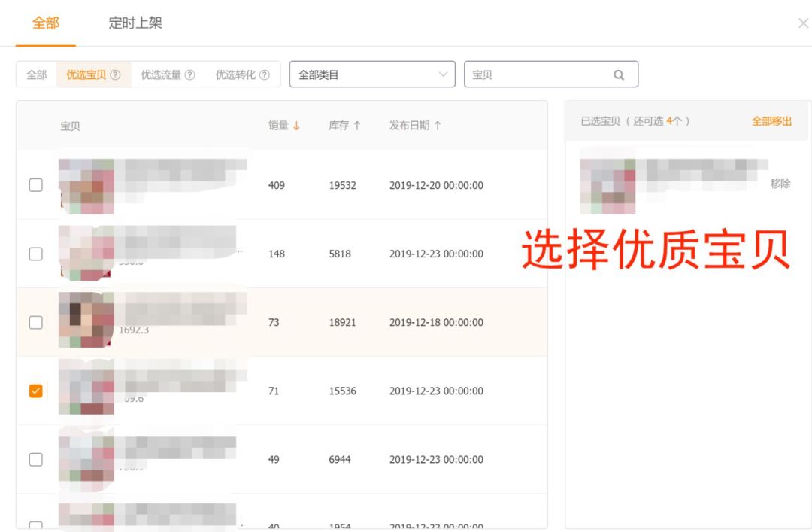
Task: Sort by 发布日期 arrow
Action: (x=438, y=126)
